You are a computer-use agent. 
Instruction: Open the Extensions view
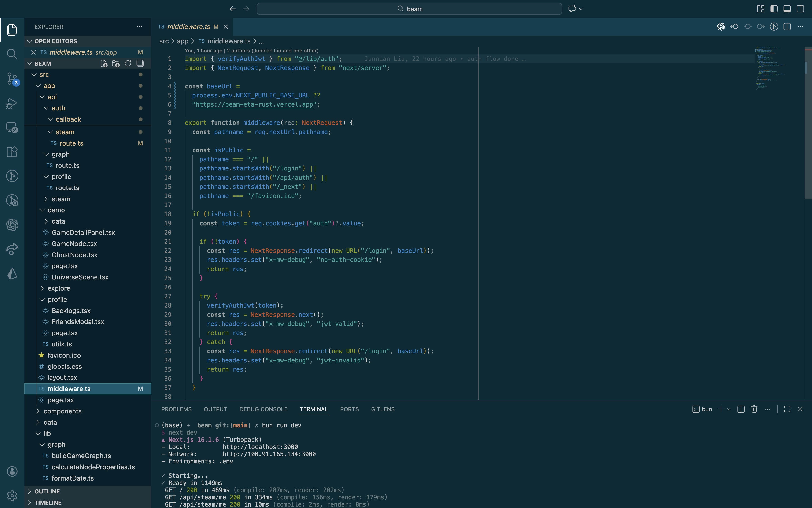coord(12,152)
